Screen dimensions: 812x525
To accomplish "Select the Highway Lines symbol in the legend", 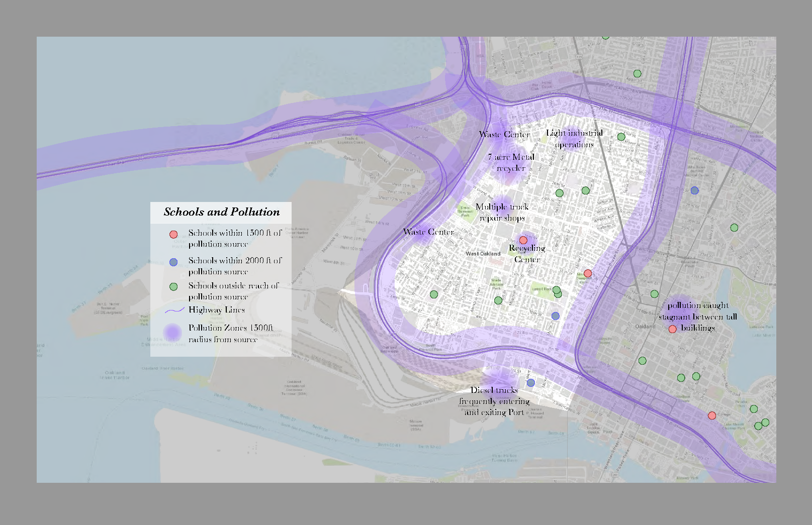I will [x=174, y=310].
